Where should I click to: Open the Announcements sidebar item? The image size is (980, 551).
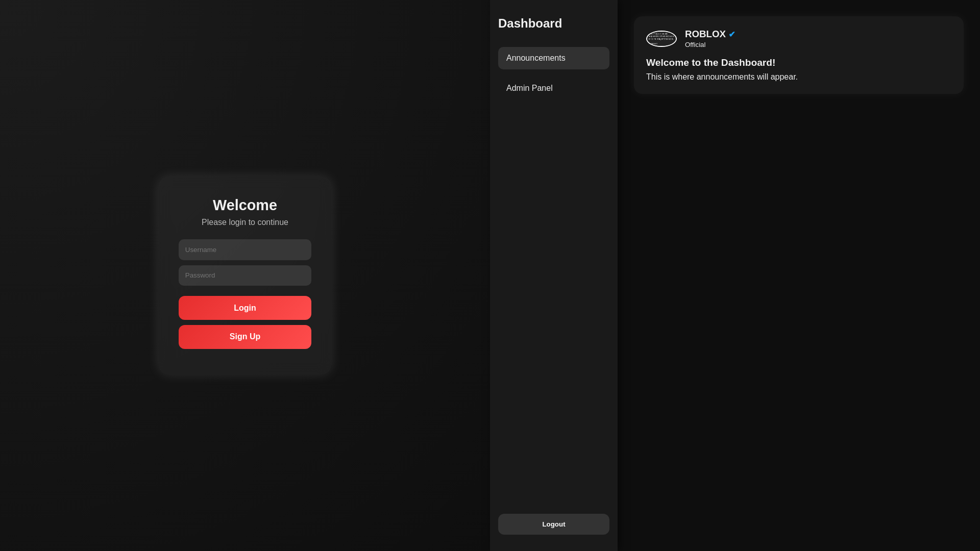tap(554, 58)
